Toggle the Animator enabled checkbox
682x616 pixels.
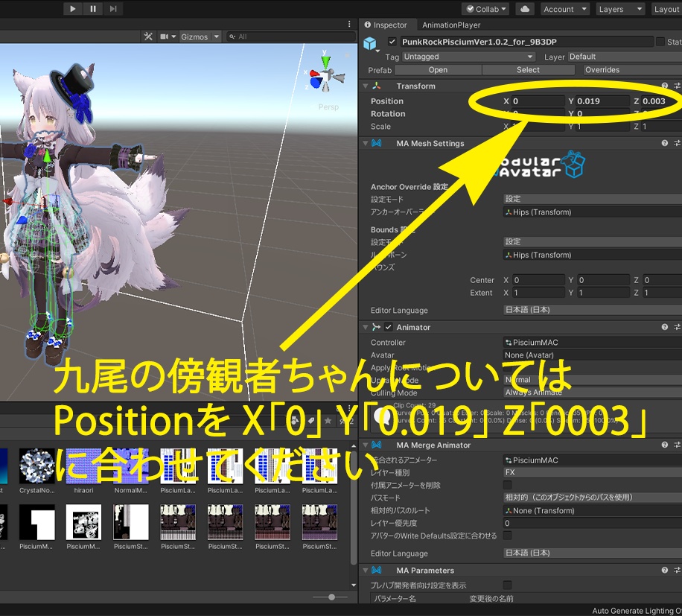pos(389,327)
